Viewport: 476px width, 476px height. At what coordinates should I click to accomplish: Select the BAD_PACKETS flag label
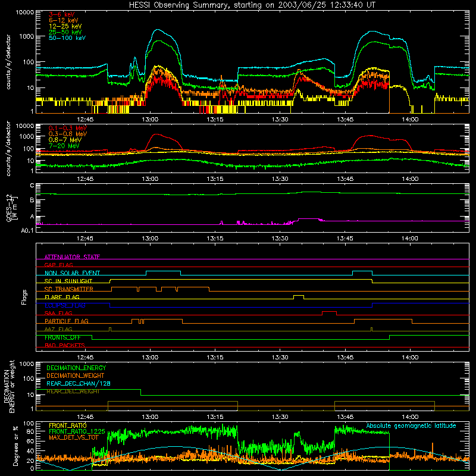(x=64, y=345)
